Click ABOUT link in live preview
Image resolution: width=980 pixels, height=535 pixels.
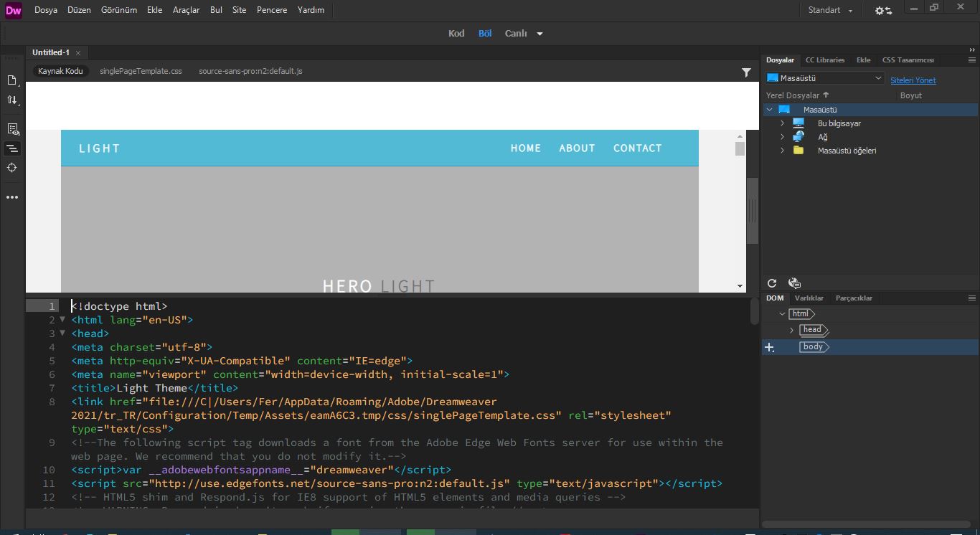[578, 148]
